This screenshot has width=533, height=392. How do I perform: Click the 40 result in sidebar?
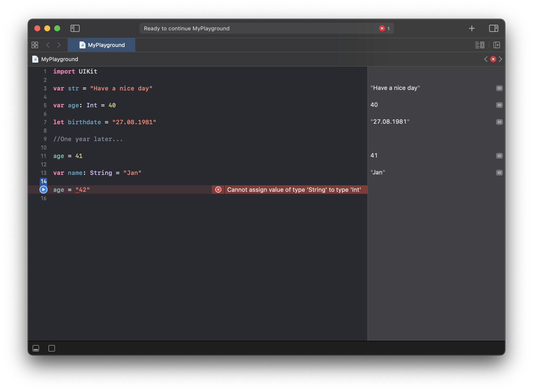coord(374,105)
